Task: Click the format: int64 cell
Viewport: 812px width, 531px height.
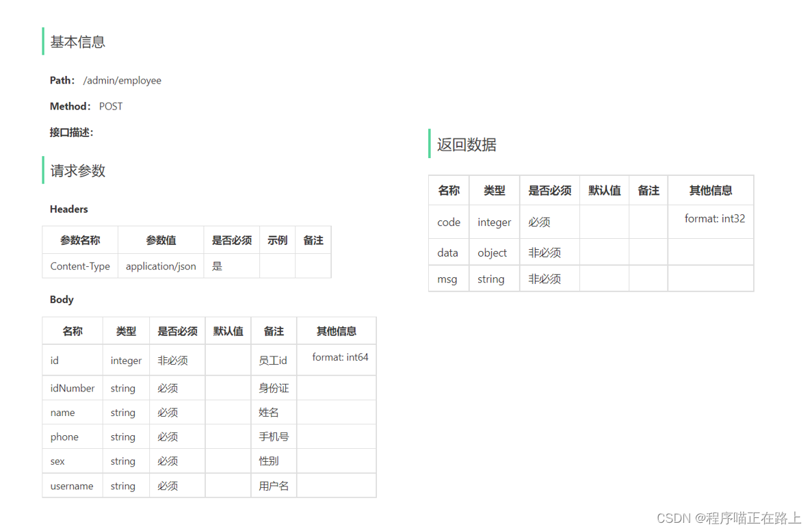Action: click(336, 359)
